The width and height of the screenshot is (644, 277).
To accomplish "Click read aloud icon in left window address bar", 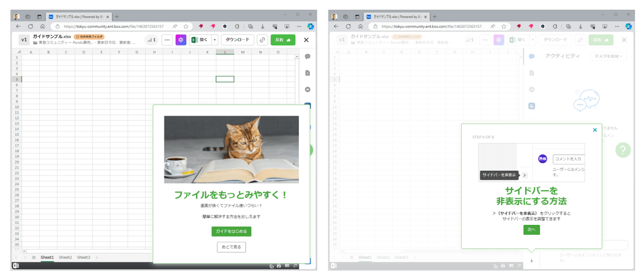I will point(175,26).
